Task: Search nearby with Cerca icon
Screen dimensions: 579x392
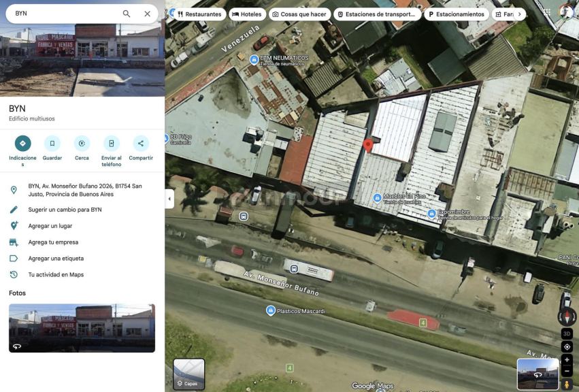Action: [82, 144]
